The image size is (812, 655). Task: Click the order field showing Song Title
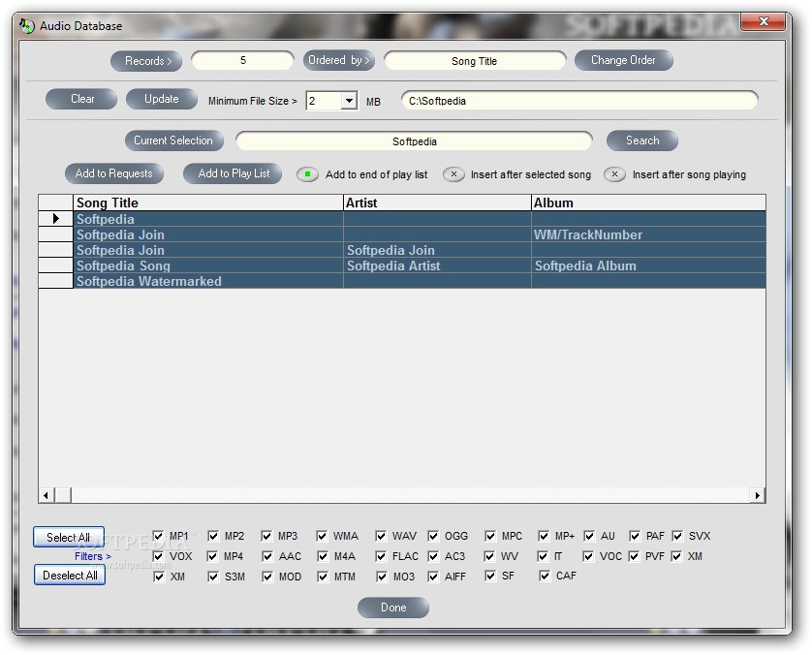(x=475, y=61)
